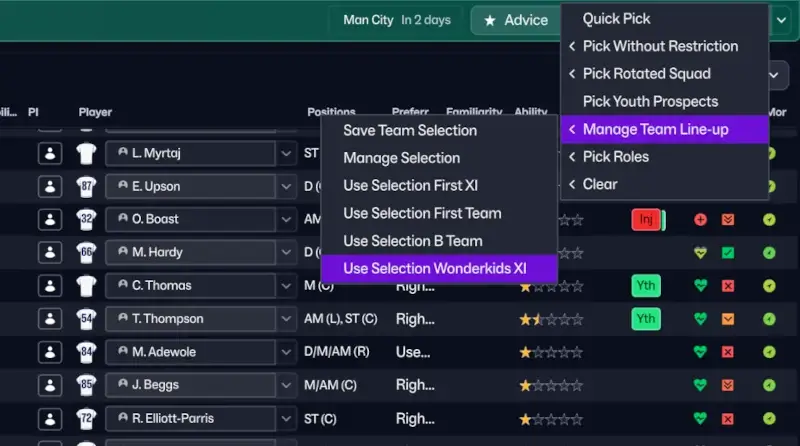800x446 pixels.
Task: Select Pick Youth Prospects option
Action: (665, 102)
